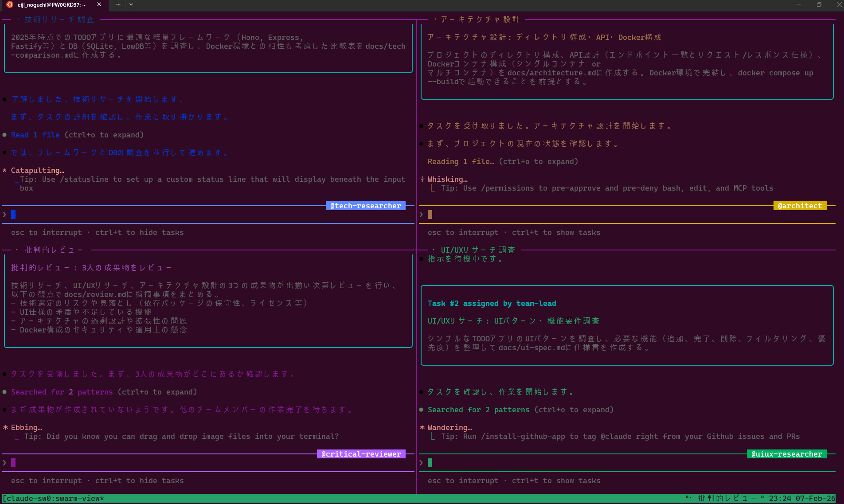This screenshot has height=504, width=844.
Task: Click the Ubuntu icon in the terminal tab
Action: (x=10, y=4)
